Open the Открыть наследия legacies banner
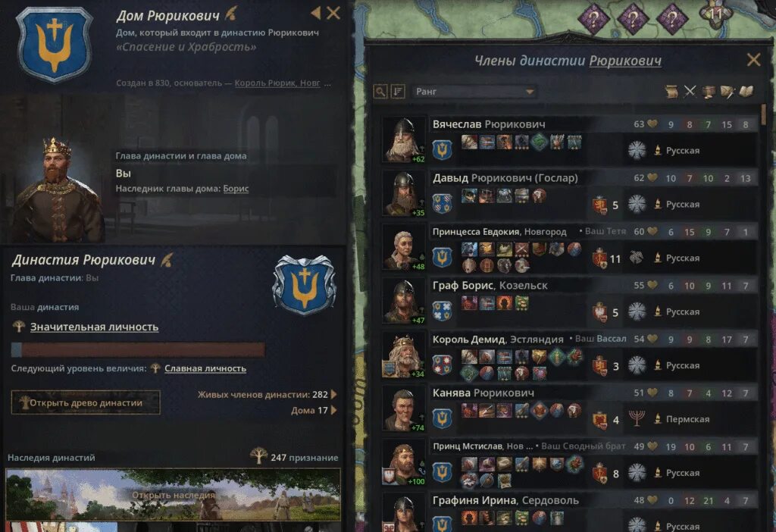The width and height of the screenshot is (776, 532). pyautogui.click(x=174, y=494)
